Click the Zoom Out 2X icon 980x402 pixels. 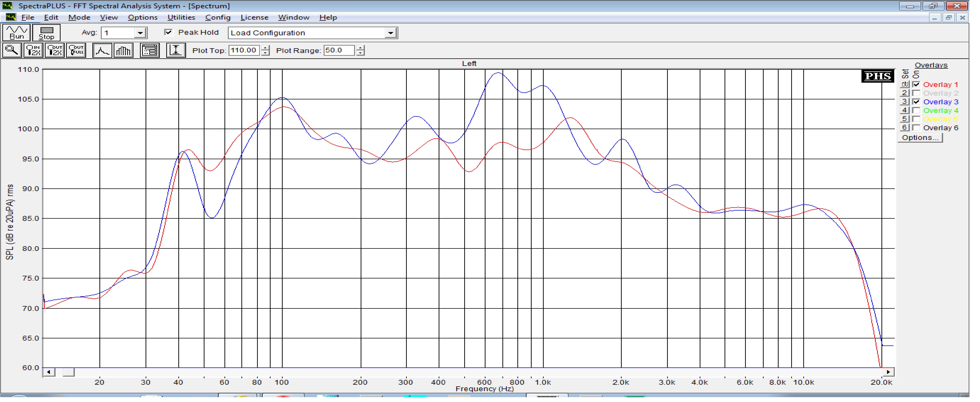coord(54,51)
